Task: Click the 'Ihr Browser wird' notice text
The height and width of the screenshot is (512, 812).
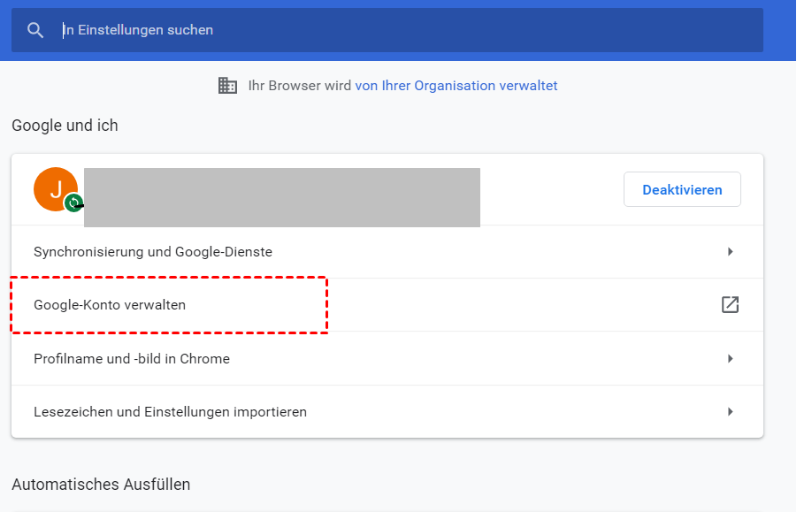Action: coord(300,86)
